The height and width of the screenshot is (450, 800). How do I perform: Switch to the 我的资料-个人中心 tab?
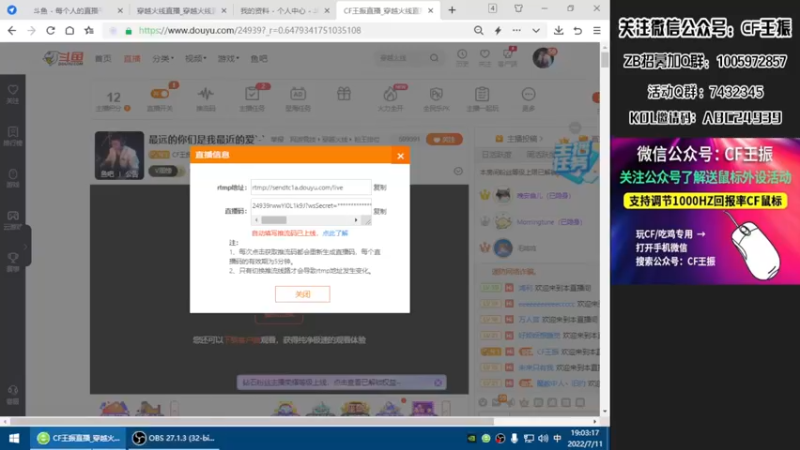point(279,10)
